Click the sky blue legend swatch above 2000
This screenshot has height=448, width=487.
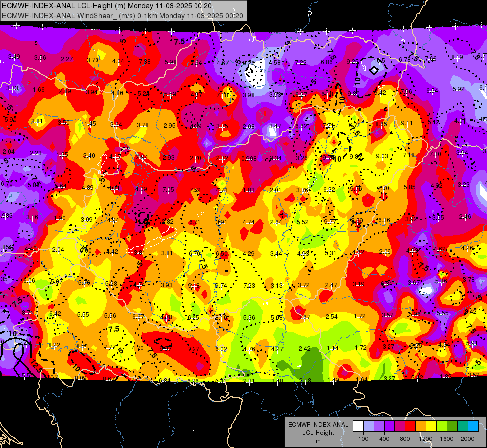click(x=473, y=426)
